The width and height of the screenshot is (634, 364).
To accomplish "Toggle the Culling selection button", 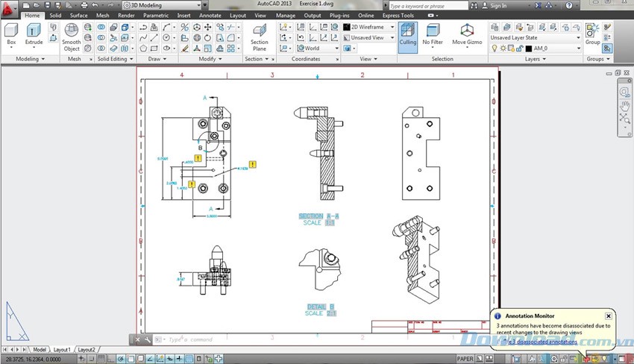I will coord(407,37).
